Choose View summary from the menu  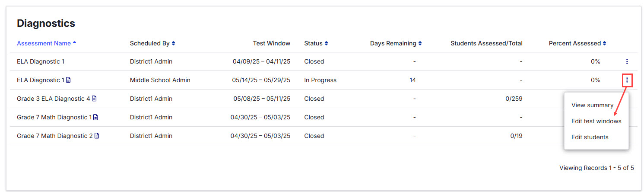pyautogui.click(x=592, y=105)
